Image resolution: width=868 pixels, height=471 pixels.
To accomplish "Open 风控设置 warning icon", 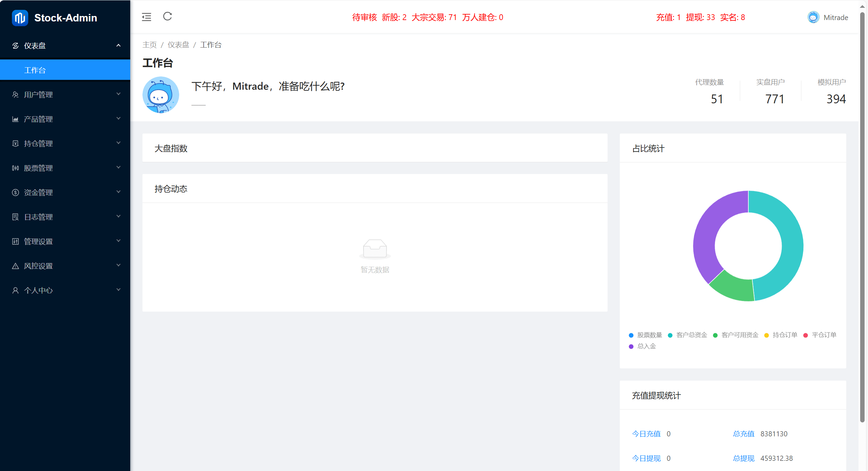I will (15, 266).
